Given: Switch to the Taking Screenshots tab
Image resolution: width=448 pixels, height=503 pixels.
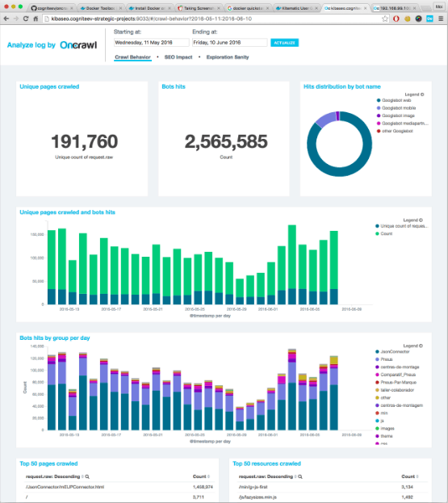Looking at the screenshot, I should pos(199,8).
